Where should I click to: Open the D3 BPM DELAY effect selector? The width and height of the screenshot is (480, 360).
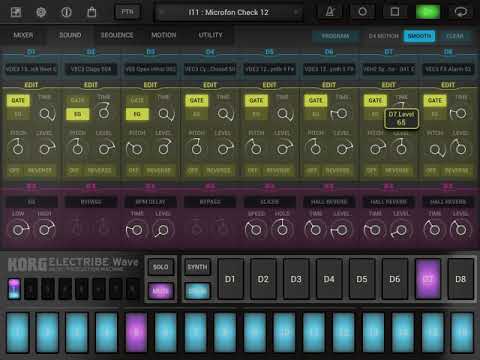[x=150, y=202]
